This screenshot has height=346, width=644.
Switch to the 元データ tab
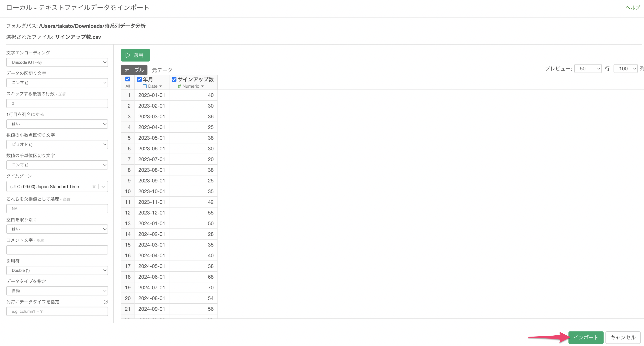[x=162, y=70]
